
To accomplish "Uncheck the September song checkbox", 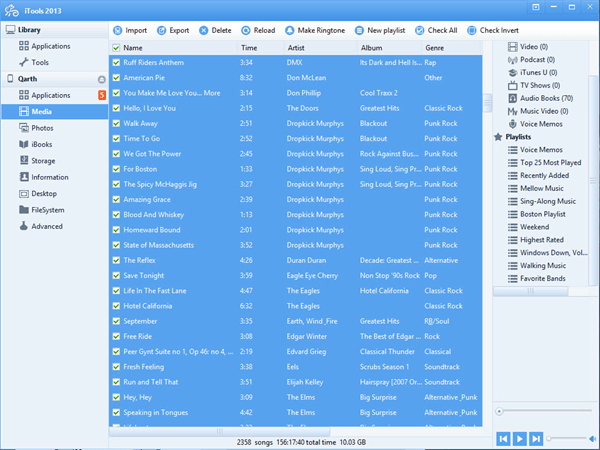I will click(x=116, y=321).
